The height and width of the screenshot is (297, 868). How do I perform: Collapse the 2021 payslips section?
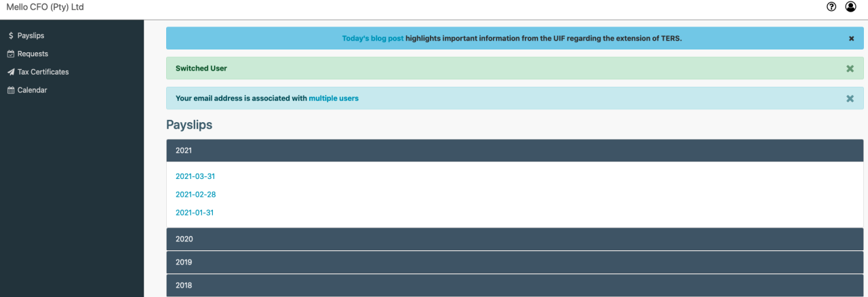click(x=515, y=151)
